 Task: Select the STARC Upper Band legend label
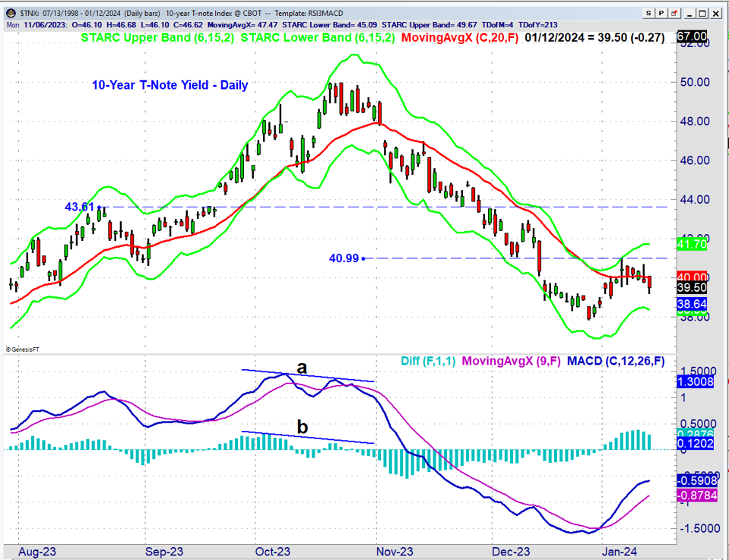138,37
